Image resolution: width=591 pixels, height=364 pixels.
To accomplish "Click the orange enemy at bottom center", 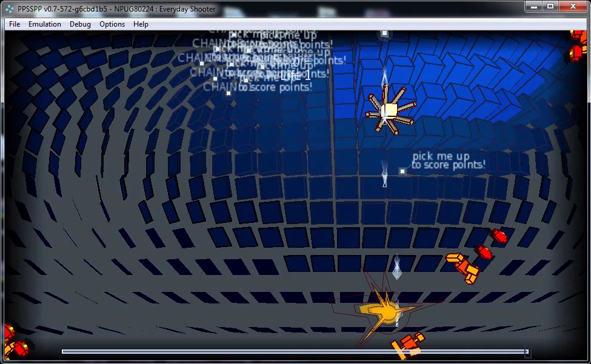I will pyautogui.click(x=408, y=344).
